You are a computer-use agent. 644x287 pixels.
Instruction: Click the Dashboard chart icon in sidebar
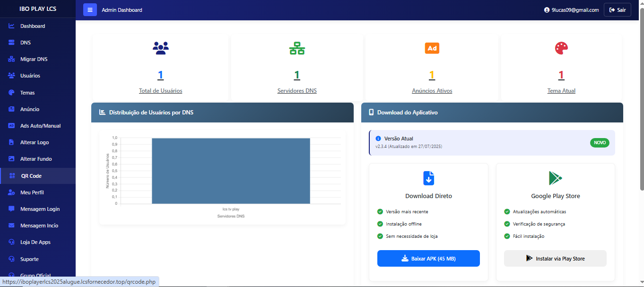pos(12,26)
